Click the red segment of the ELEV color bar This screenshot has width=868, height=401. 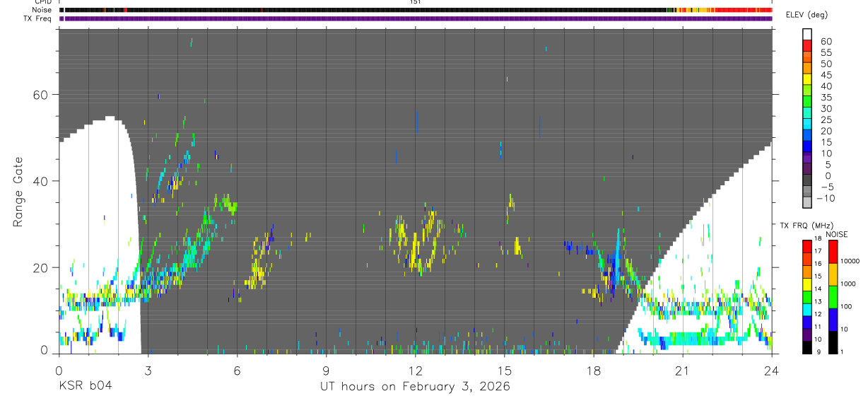[808, 45]
